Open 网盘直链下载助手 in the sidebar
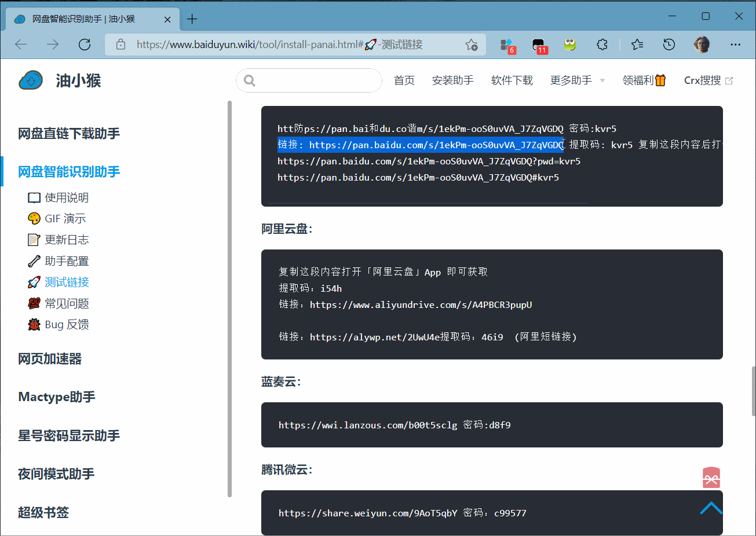756x536 pixels. [69, 134]
